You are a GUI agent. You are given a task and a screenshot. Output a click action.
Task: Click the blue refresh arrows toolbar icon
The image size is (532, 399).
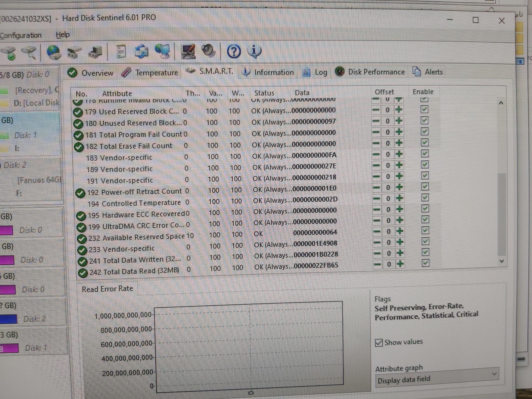point(141,51)
